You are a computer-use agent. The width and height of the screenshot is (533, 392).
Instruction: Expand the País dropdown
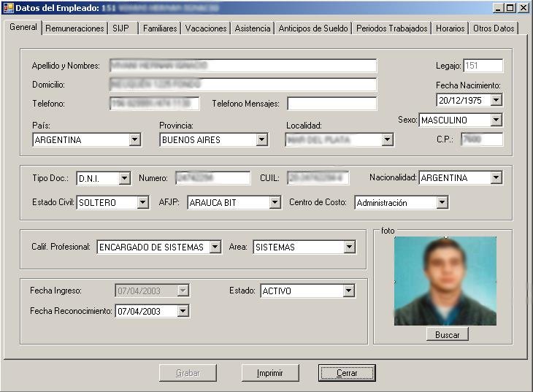(134, 139)
